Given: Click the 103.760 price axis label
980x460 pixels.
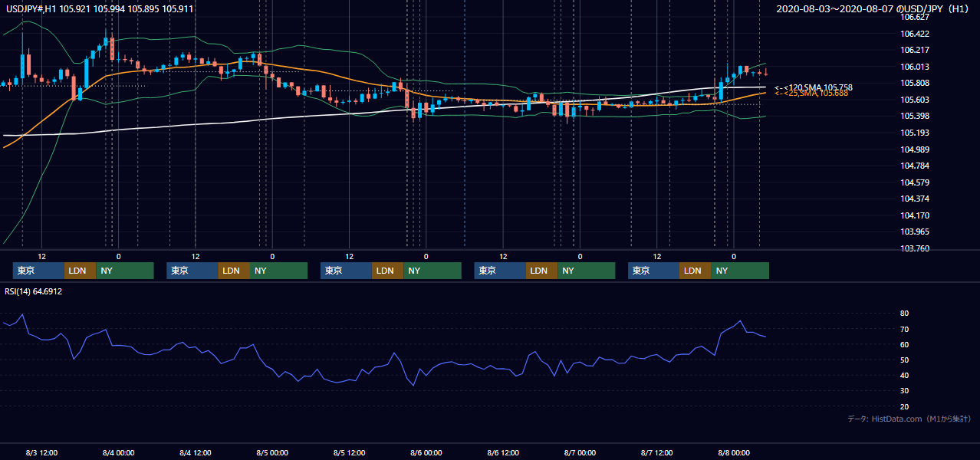Looking at the screenshot, I should pos(916,248).
